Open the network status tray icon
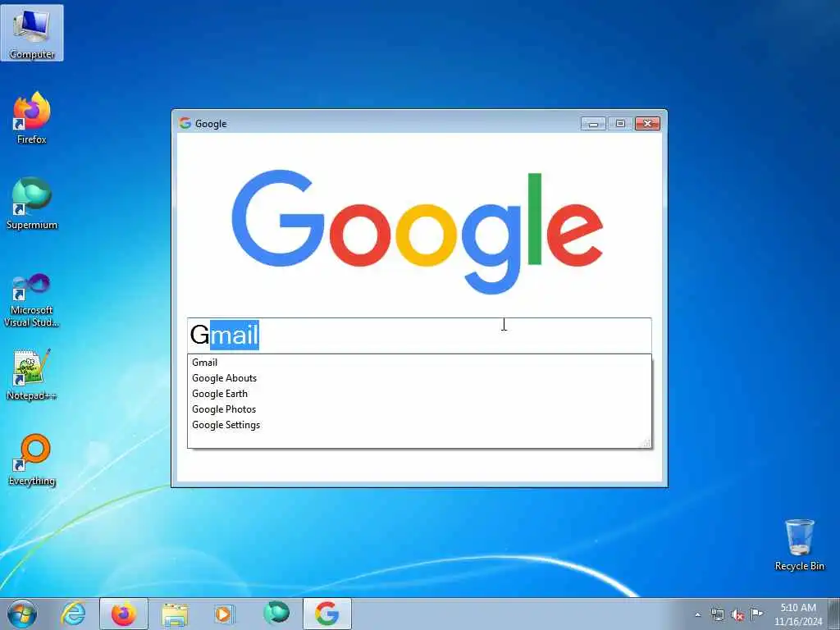Screen dimensions: 840x630 (x=717, y=614)
